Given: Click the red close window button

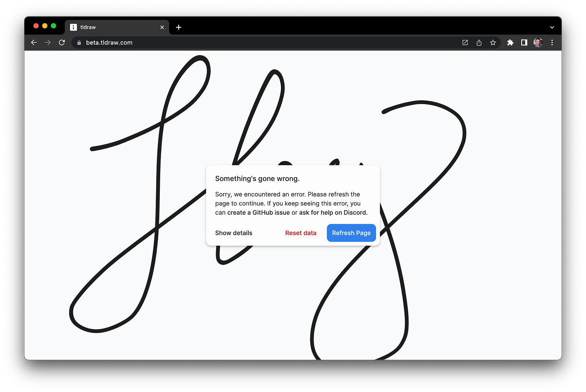Looking at the screenshot, I should [x=36, y=26].
